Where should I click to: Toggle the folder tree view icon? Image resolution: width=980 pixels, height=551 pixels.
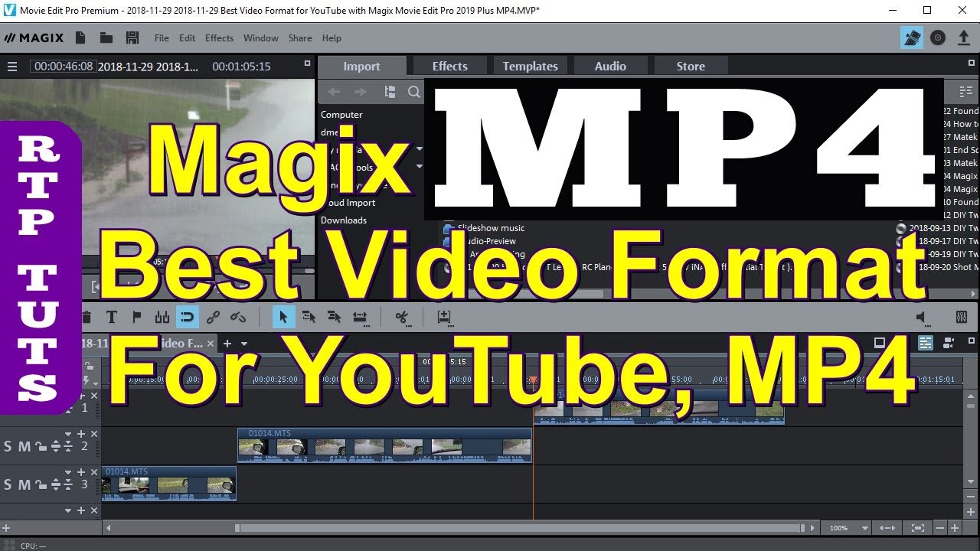[x=390, y=92]
